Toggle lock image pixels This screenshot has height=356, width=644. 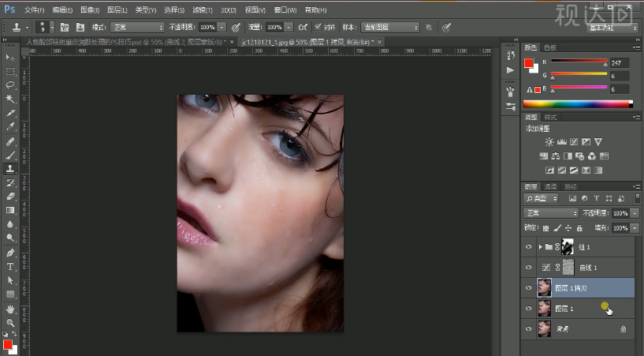(557, 228)
